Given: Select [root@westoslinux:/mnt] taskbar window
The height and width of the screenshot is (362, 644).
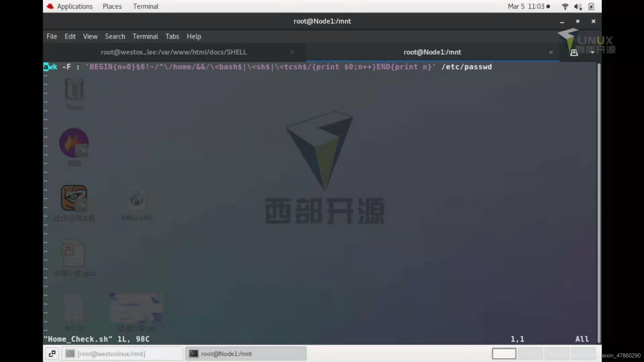Looking at the screenshot, I should pyautogui.click(x=122, y=354).
